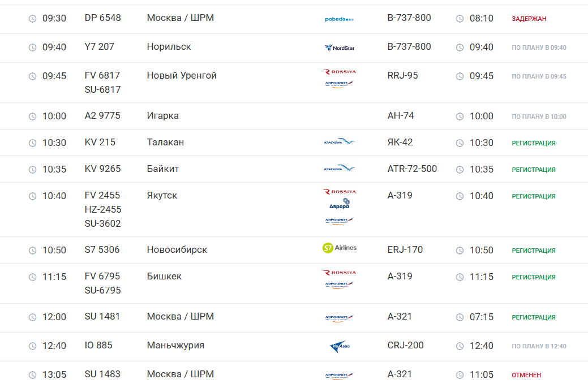Screen dimensions: 588x388
Task: Click the ОТМЕНЕН cancelled status
Action: tap(526, 375)
